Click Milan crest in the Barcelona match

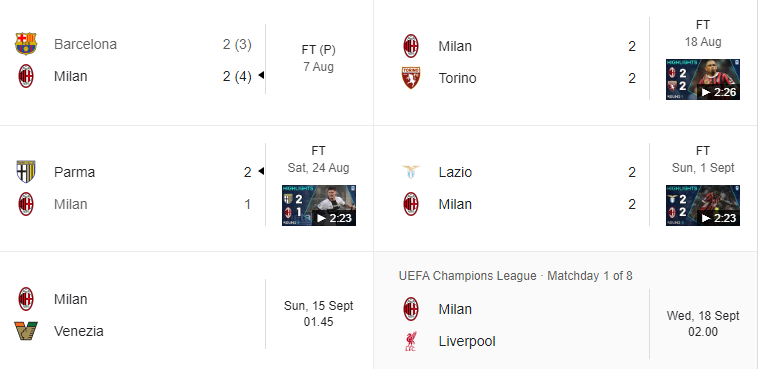(26, 76)
